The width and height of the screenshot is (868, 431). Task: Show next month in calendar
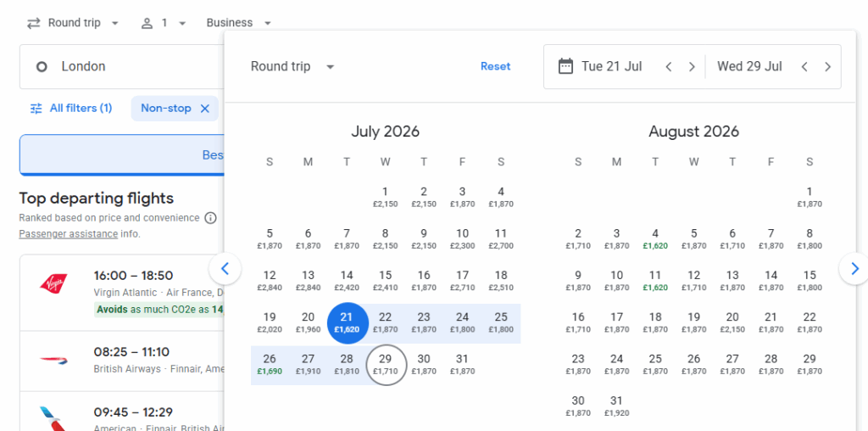(854, 269)
